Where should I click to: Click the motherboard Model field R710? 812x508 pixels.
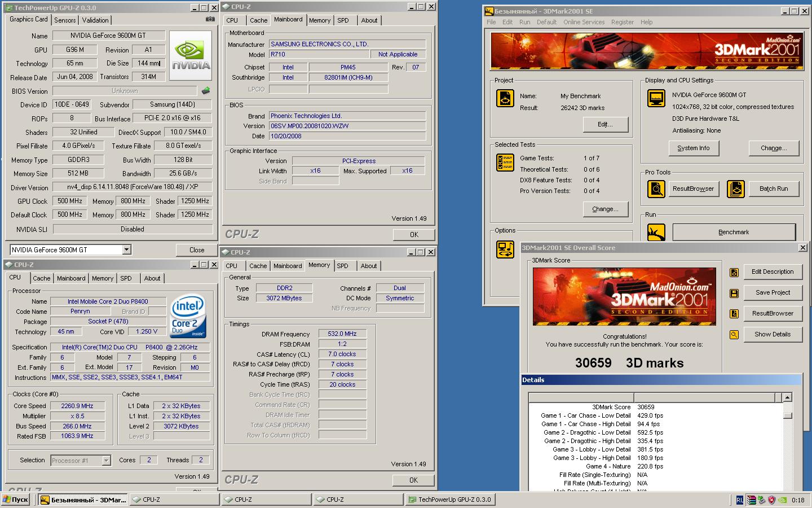point(319,54)
